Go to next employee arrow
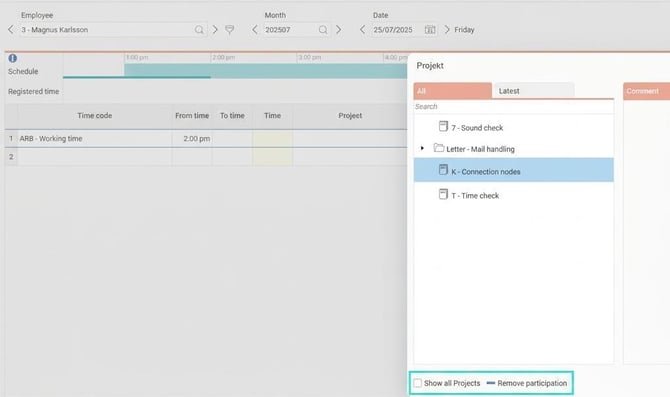Viewport: 670px width, 397px height. [x=215, y=29]
